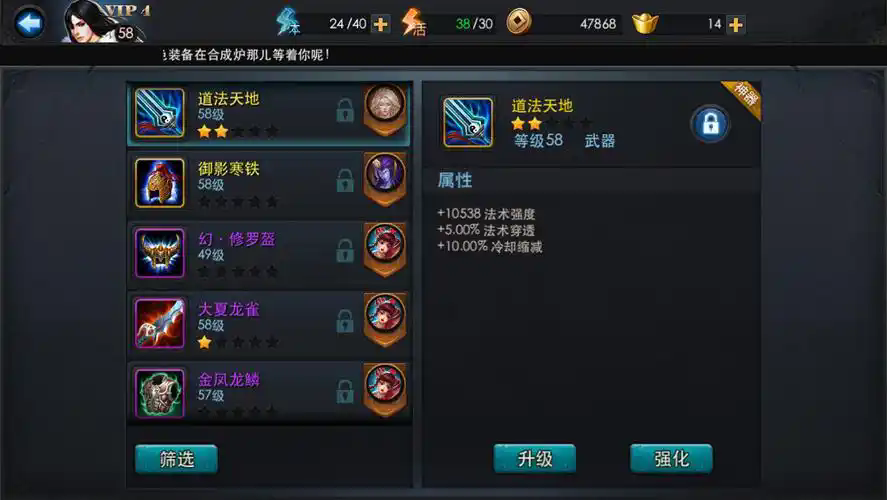Click the 升级 upgrade button
This screenshot has height=500, width=887.
coord(535,459)
